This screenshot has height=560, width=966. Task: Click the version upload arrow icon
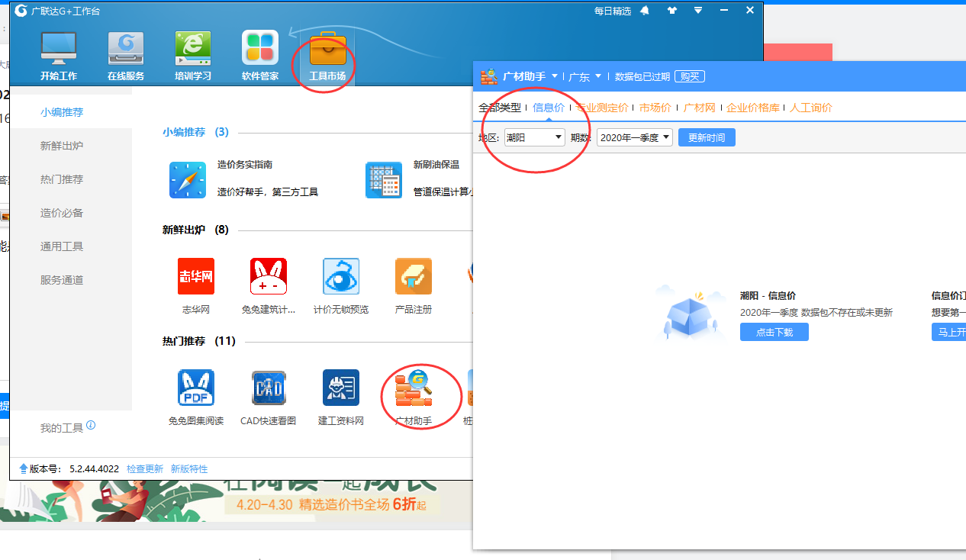coord(23,468)
